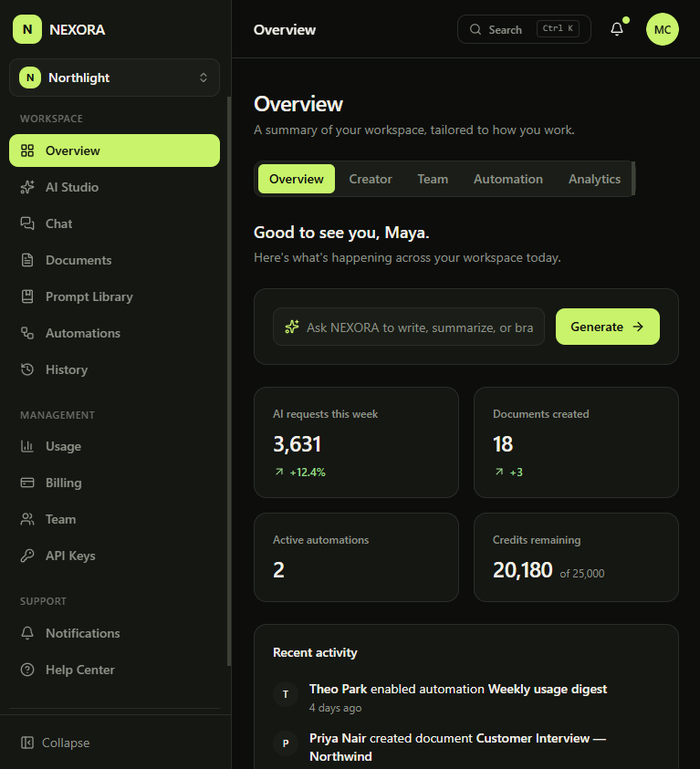Open the Help Center label

[80, 670]
